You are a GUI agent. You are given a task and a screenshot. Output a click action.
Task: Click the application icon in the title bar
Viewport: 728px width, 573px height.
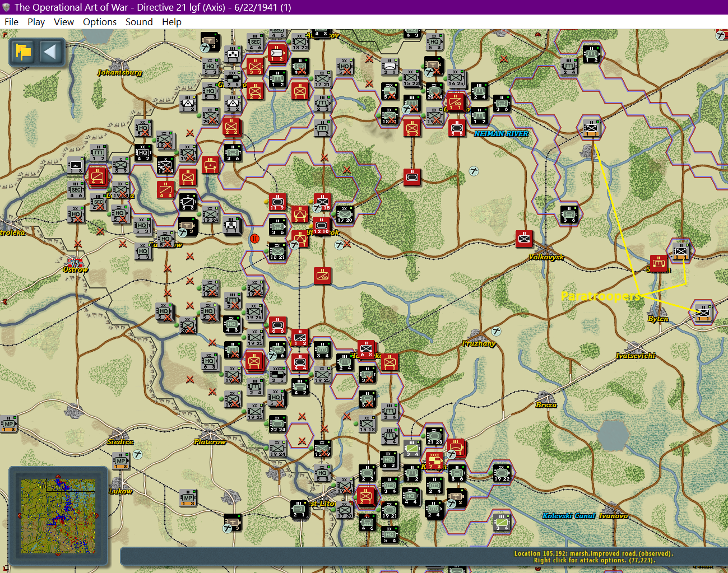pyautogui.click(x=6, y=7)
